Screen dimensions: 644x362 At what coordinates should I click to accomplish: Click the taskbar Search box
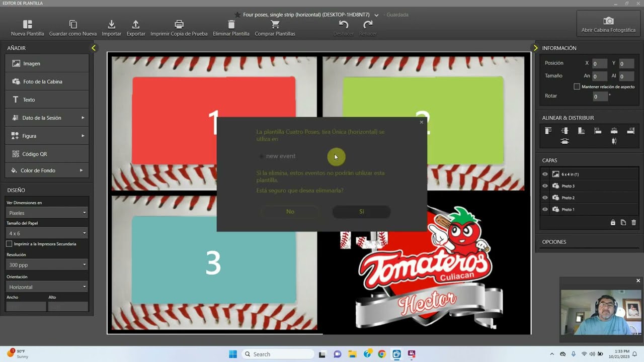(x=279, y=354)
